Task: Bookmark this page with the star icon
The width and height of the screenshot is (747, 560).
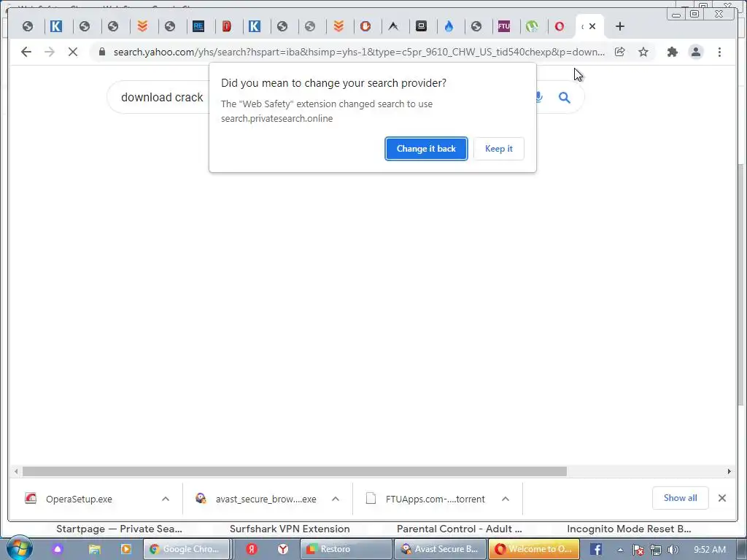Action: click(x=643, y=52)
